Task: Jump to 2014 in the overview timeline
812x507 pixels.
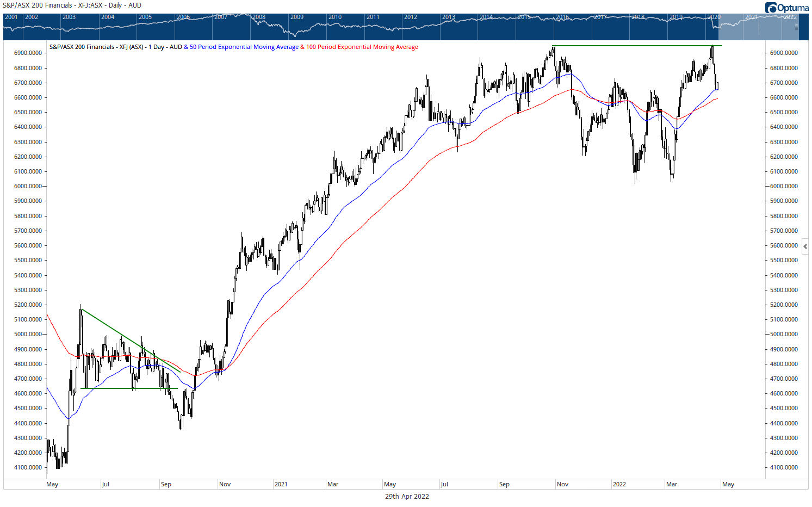Action: [x=486, y=17]
